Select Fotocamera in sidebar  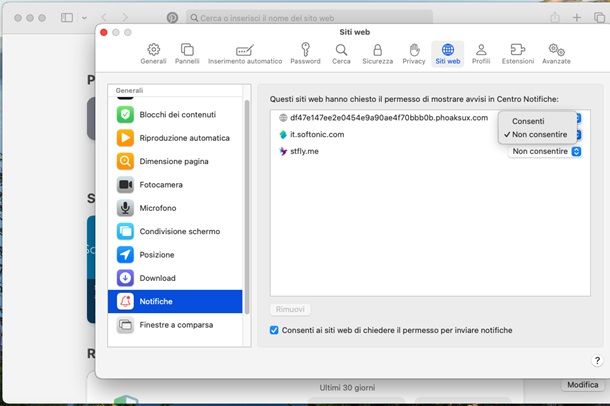click(175, 185)
